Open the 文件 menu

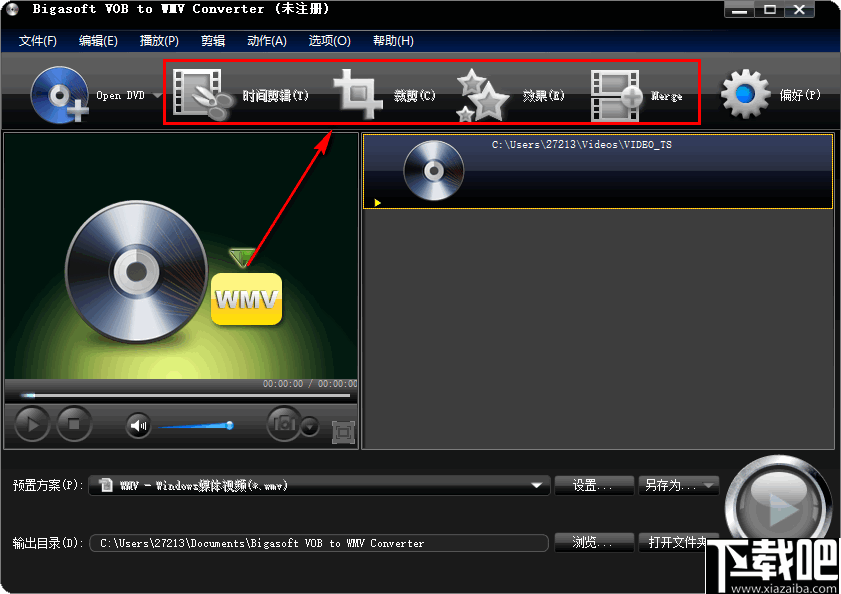click(38, 40)
